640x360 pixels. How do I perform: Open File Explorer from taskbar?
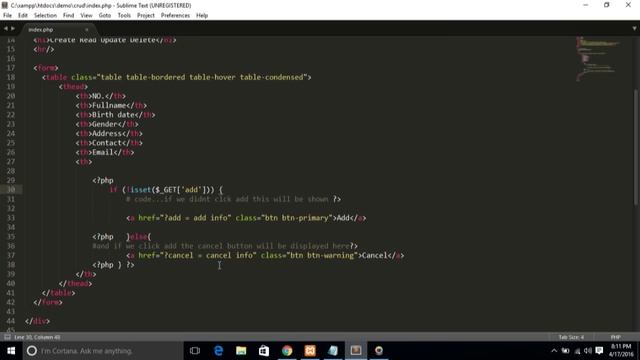click(241, 351)
